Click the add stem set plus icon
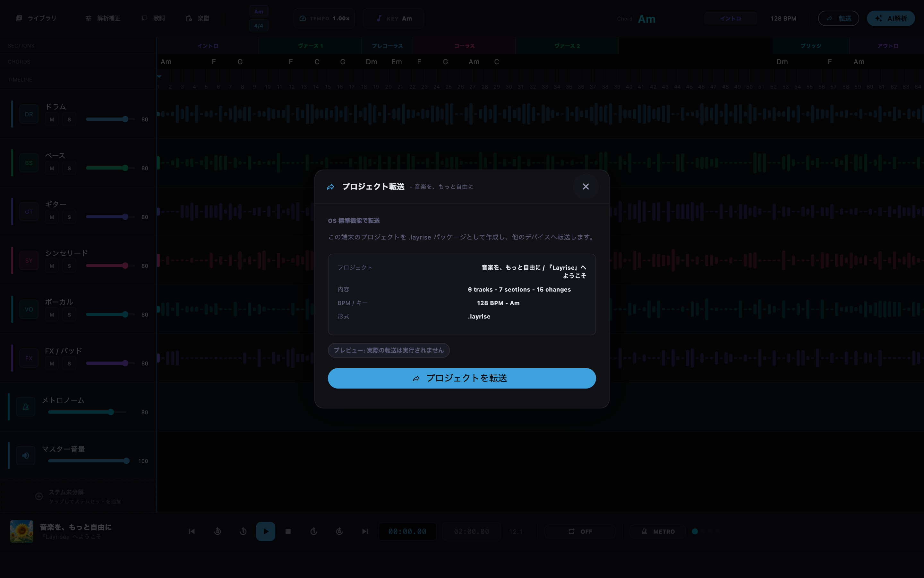The height and width of the screenshot is (578, 924). [x=39, y=496]
